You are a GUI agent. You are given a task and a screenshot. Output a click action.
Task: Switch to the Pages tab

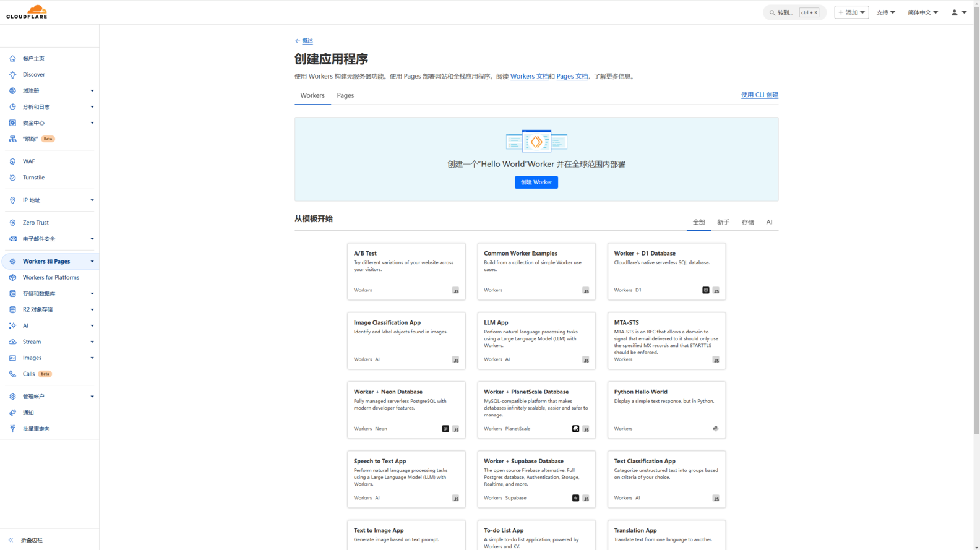click(x=345, y=95)
